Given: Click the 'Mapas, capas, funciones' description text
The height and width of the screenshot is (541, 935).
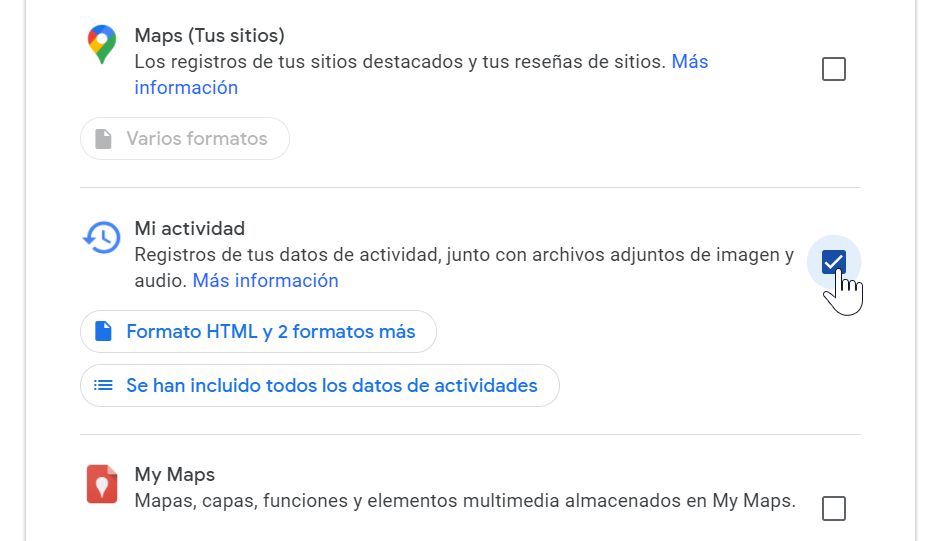Looking at the screenshot, I should click(465, 501).
